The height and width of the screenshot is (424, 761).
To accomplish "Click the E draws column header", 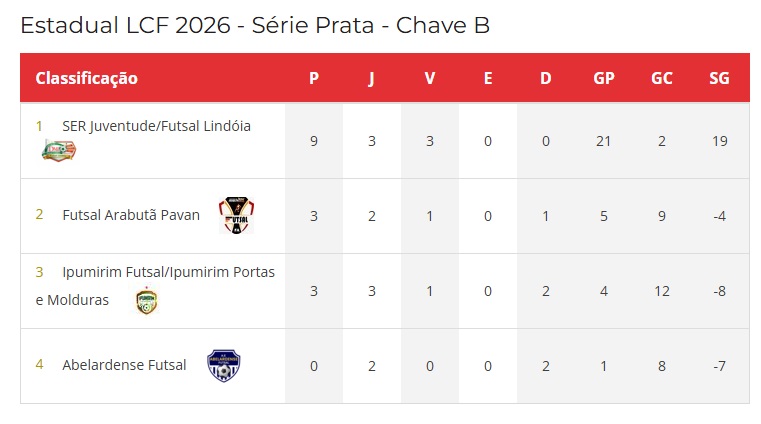I will (488, 78).
